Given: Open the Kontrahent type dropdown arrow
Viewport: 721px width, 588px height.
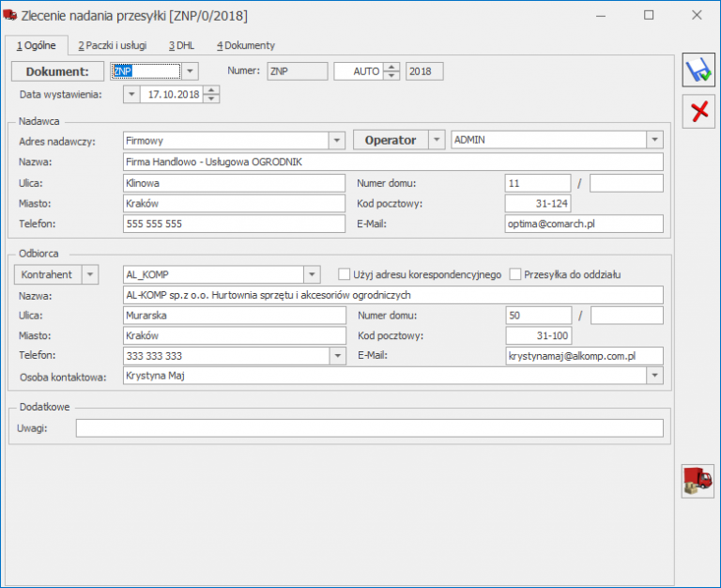Looking at the screenshot, I should [x=90, y=274].
